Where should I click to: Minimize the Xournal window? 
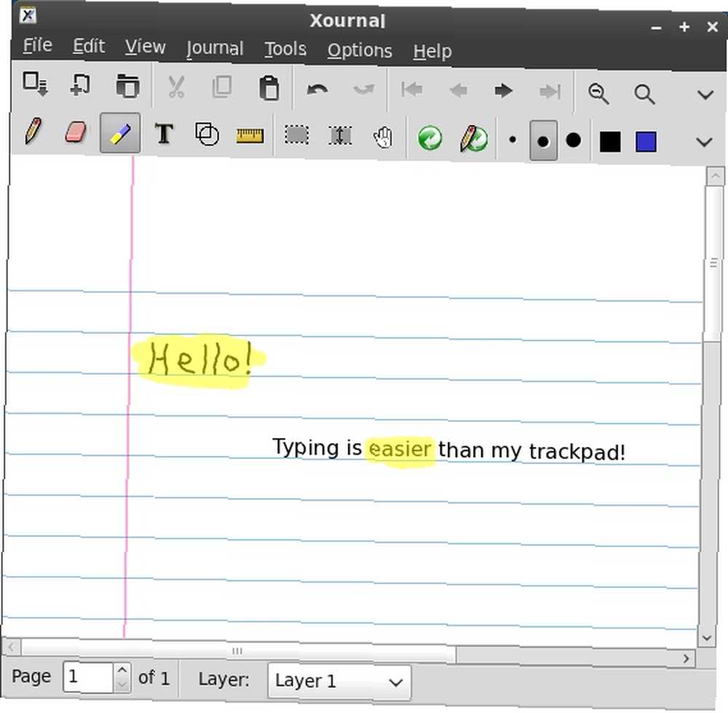point(656,28)
